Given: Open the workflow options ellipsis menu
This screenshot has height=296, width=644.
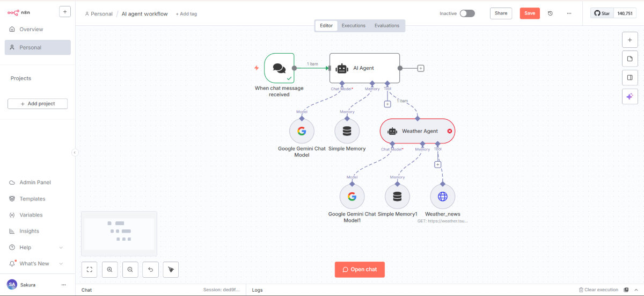Looking at the screenshot, I should pos(569,13).
